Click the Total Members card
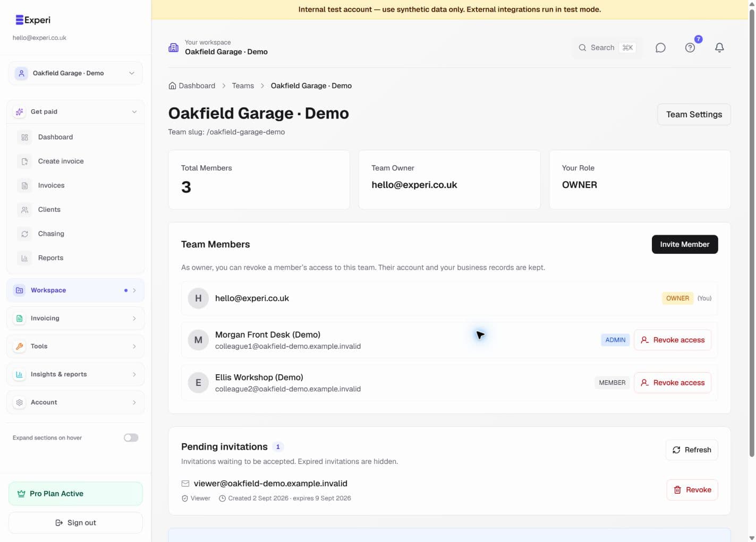The width and height of the screenshot is (756, 542). click(259, 180)
